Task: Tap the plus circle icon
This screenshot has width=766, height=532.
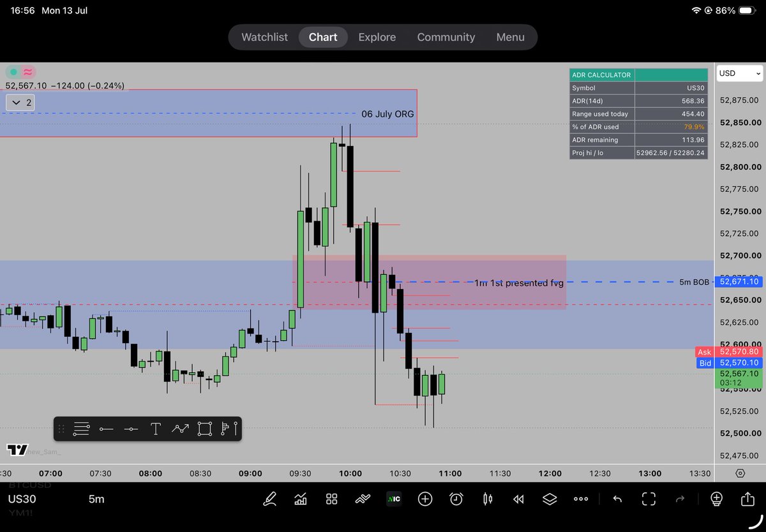Action: click(425, 499)
